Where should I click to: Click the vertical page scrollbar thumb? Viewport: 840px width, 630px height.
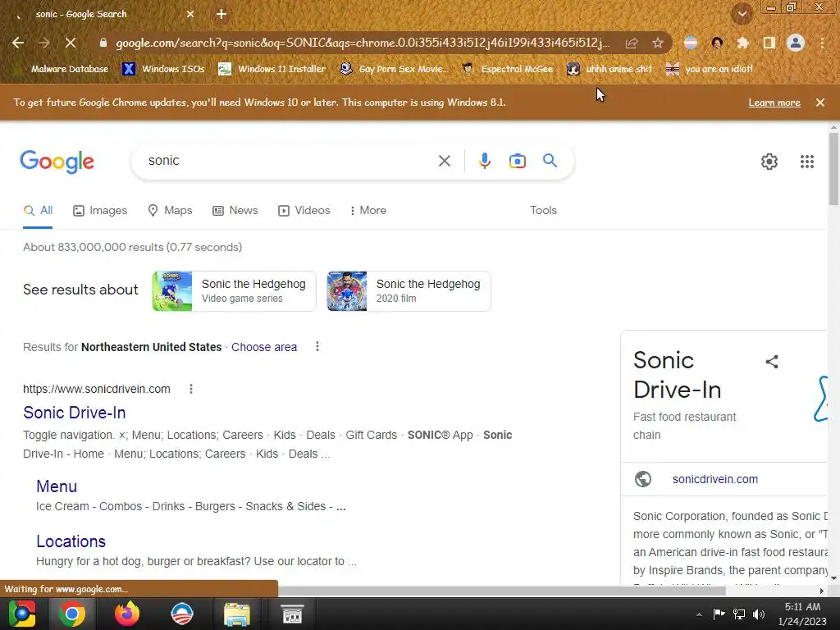coord(833,168)
